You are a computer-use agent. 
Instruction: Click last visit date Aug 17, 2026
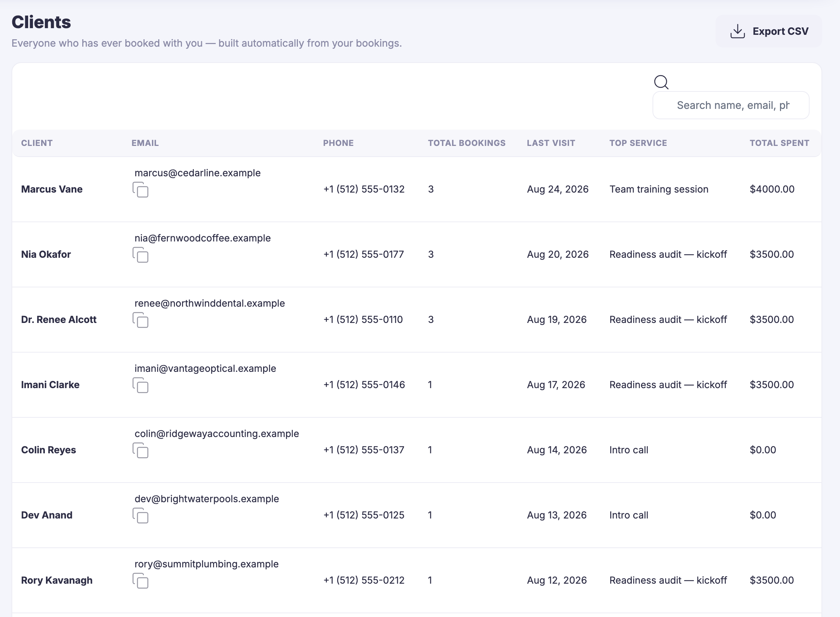[x=556, y=385]
